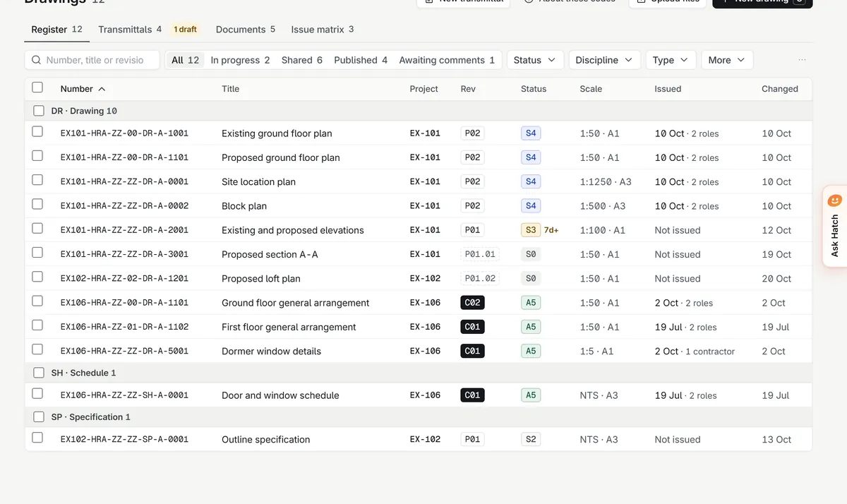The width and height of the screenshot is (847, 504).
Task: Click the Proposed loft plan title
Action: [x=261, y=279]
